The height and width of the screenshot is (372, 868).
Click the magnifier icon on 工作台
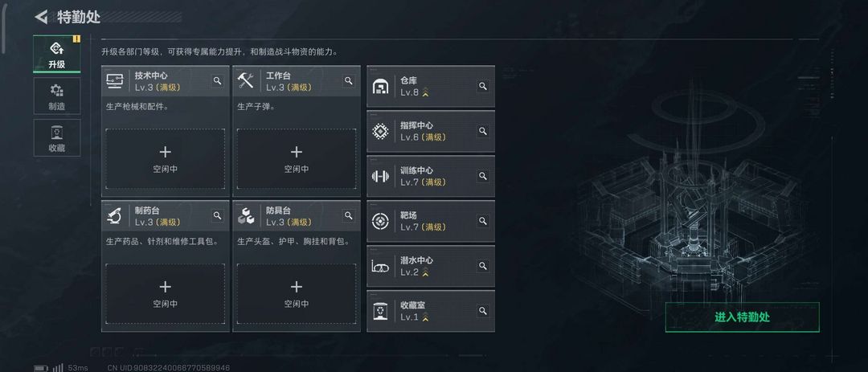[349, 81]
